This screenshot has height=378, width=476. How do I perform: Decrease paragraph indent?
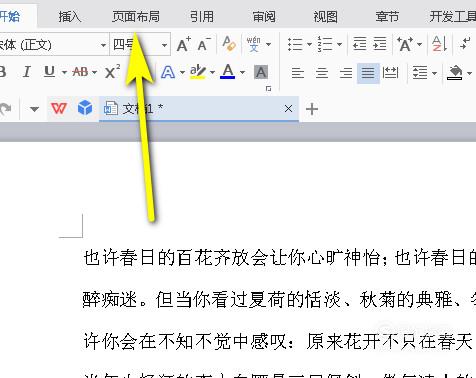[360, 44]
